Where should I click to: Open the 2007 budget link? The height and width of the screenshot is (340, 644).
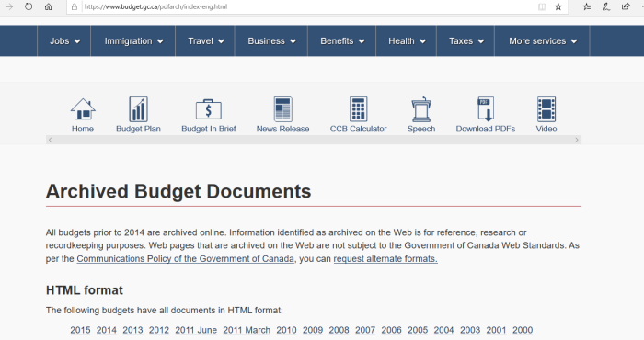click(x=365, y=330)
